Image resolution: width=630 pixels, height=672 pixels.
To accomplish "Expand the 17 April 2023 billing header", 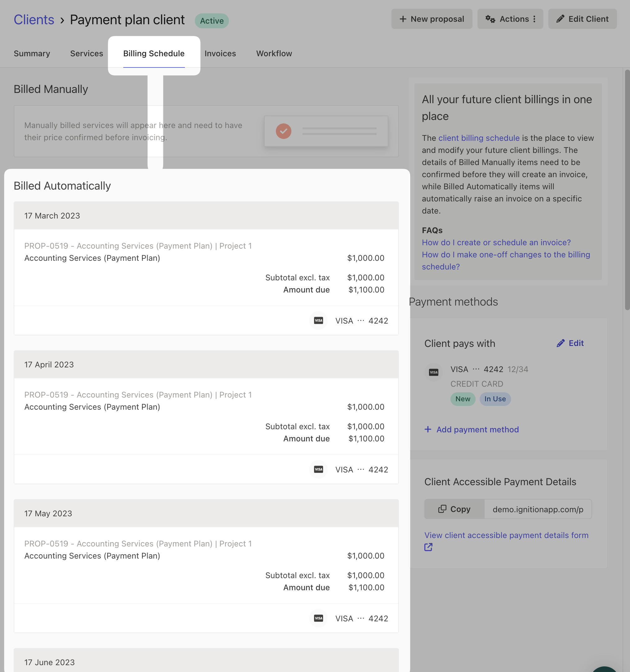I will click(206, 364).
